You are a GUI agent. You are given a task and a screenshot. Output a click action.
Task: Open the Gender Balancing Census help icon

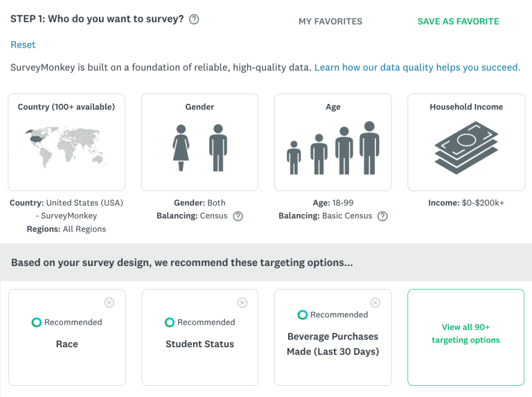[x=238, y=216]
